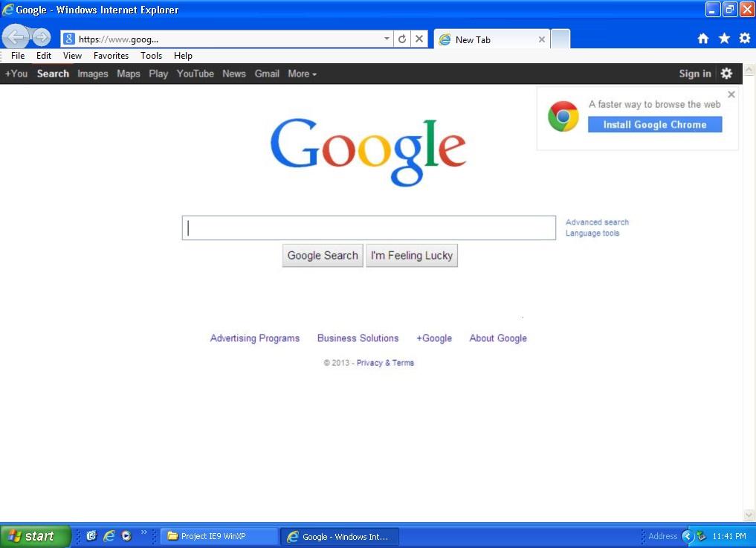Open the File menu
756x548 pixels.
[x=18, y=56]
